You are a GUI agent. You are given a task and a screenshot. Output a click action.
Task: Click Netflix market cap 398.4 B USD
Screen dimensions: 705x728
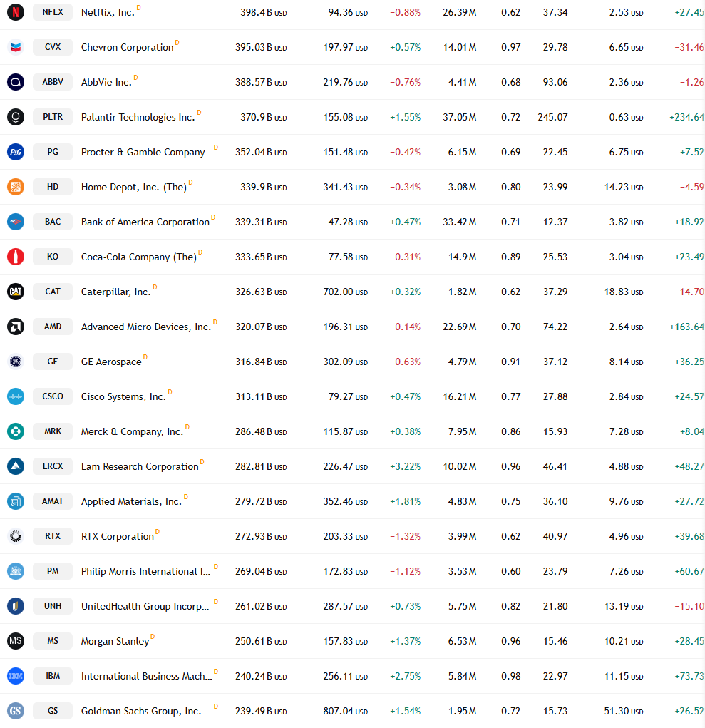click(264, 13)
